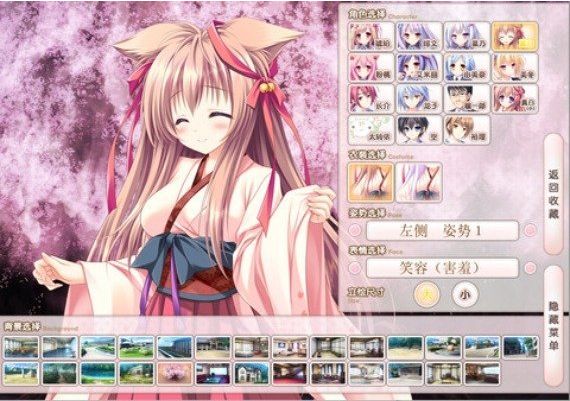Click 隐藏菜单 to hide the menu
The height and width of the screenshot is (401, 570).
click(553, 326)
